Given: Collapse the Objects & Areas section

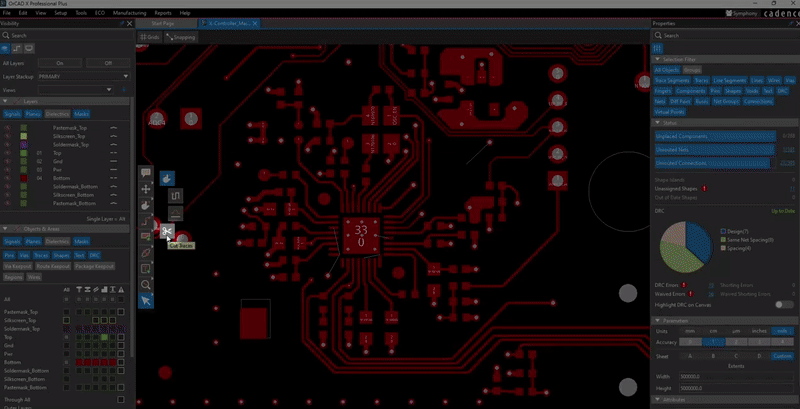Looking at the screenshot, I should pos(5,229).
